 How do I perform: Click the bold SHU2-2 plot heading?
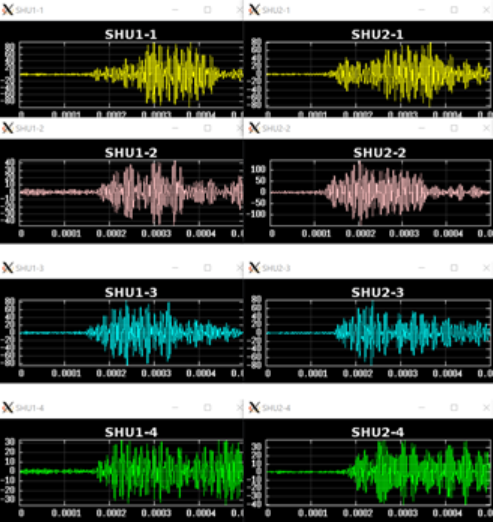(x=380, y=153)
